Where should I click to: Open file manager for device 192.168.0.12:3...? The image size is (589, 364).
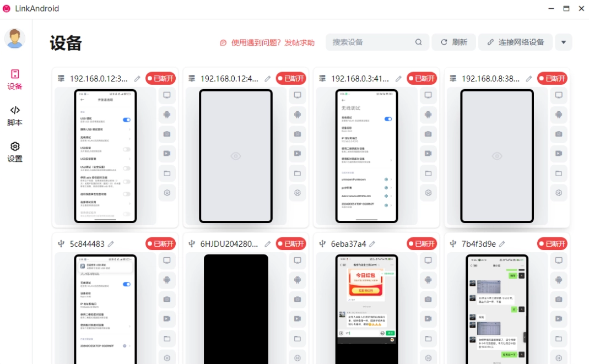pyautogui.click(x=167, y=173)
